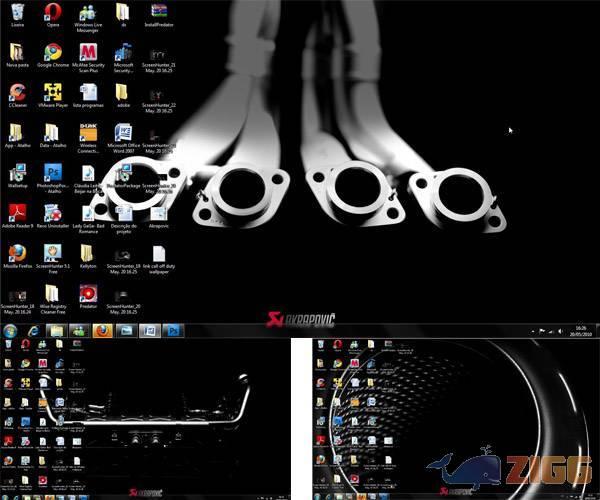Select the Google Chrome desktop icon

pyautogui.click(x=52, y=52)
